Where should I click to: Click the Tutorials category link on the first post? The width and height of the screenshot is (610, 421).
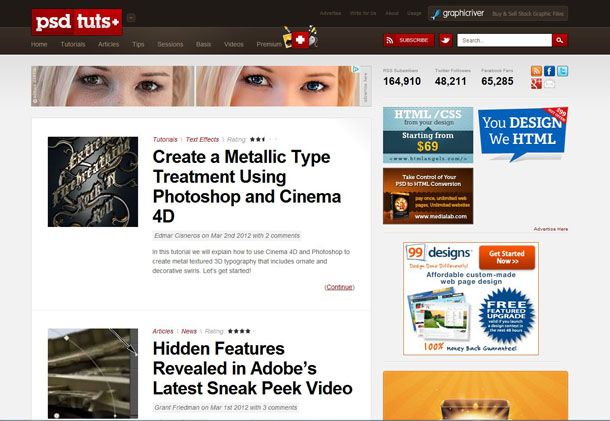tap(165, 139)
